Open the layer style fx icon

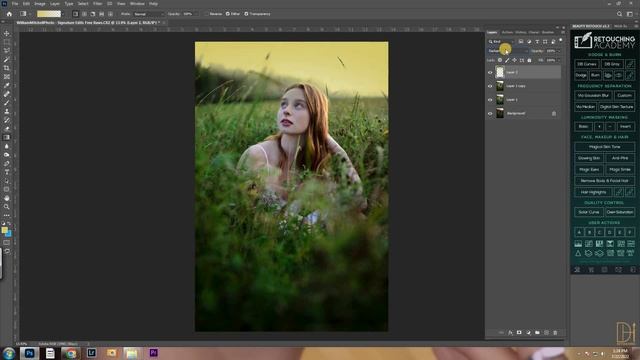click(x=510, y=333)
